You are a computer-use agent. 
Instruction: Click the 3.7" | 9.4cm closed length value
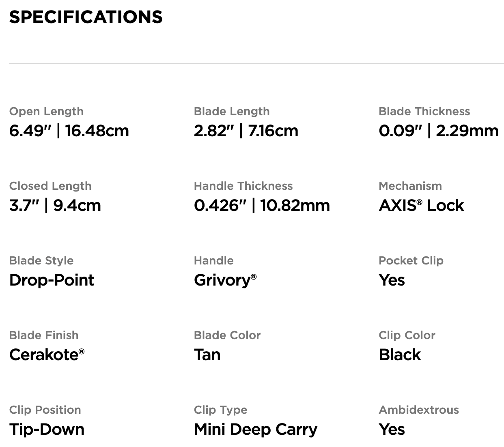tap(55, 205)
